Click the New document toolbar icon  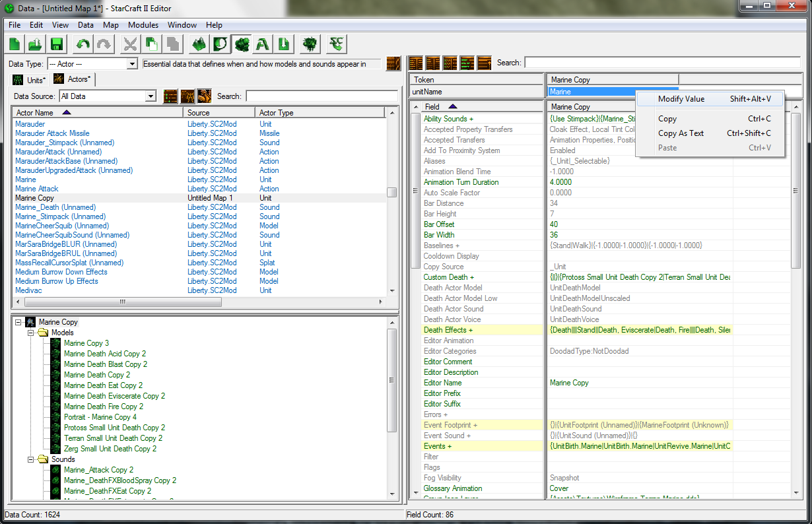point(14,44)
